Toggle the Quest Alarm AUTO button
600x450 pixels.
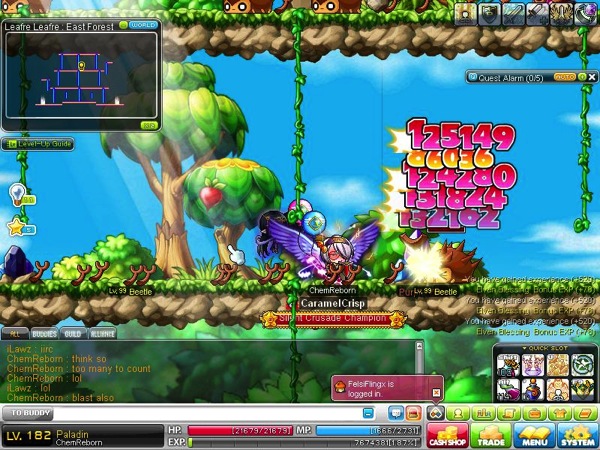565,77
